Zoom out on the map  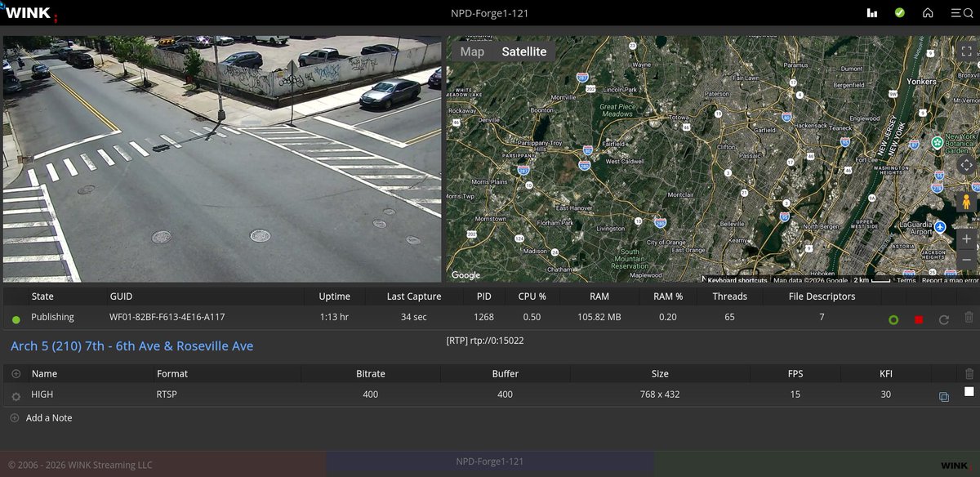coord(966,260)
